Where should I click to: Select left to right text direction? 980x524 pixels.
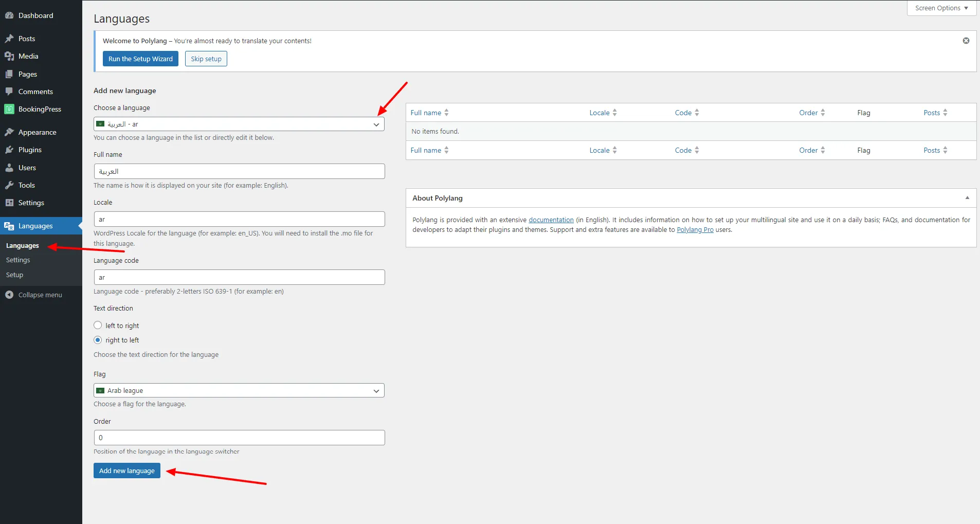point(98,326)
